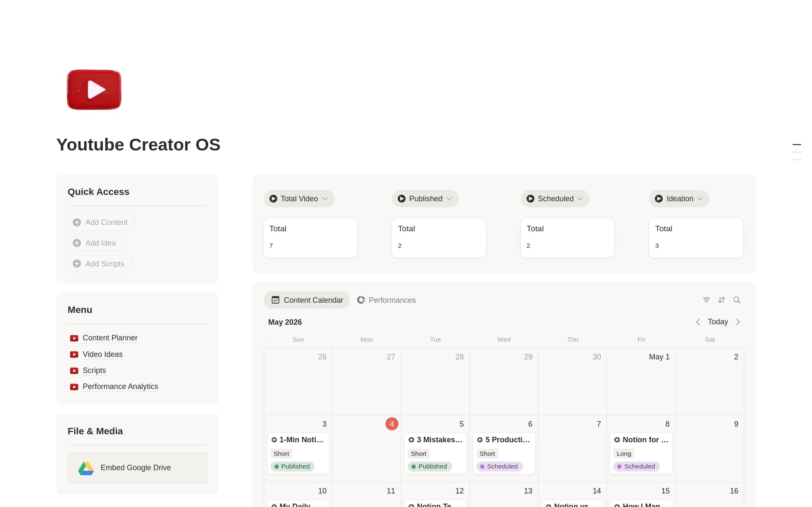Click the Add Idea button
The image size is (812, 507).
click(95, 243)
